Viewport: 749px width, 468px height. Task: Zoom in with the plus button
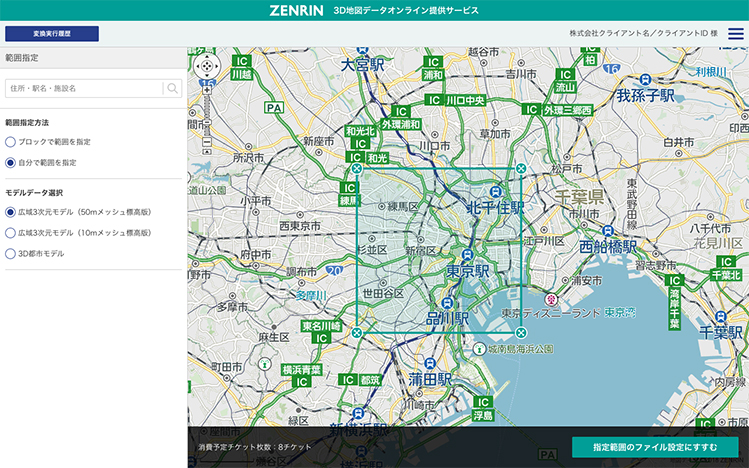[207, 90]
